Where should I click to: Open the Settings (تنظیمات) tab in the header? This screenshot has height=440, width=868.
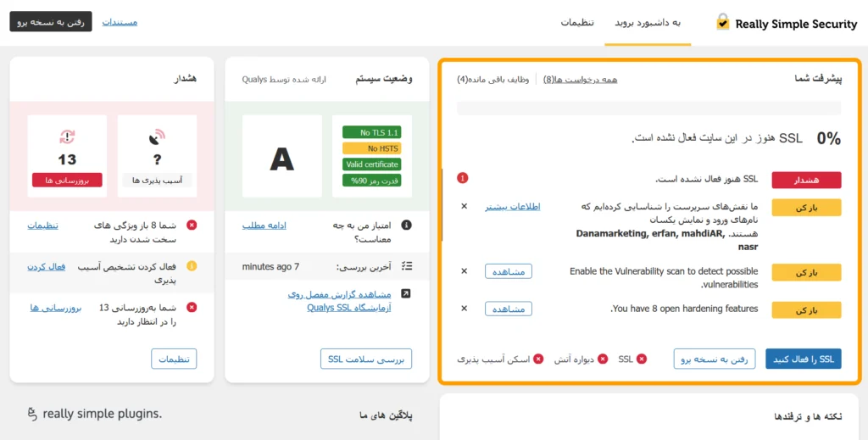pos(576,23)
